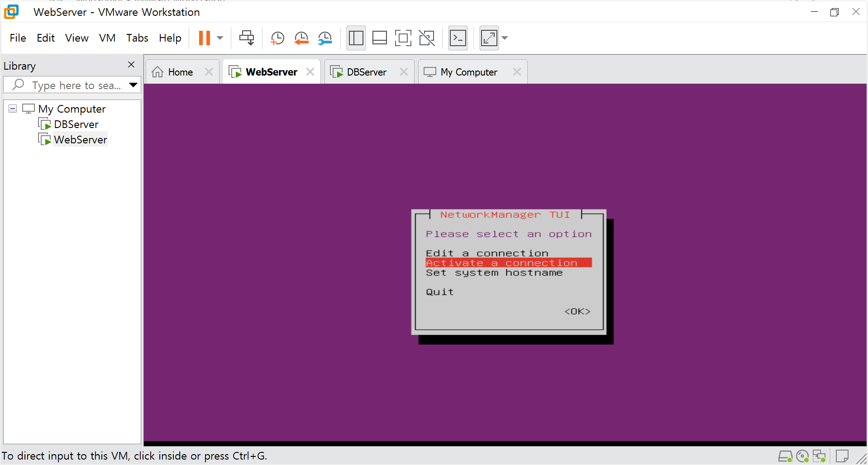
Task: Select Quit in NetworkManager TUI
Action: [439, 292]
